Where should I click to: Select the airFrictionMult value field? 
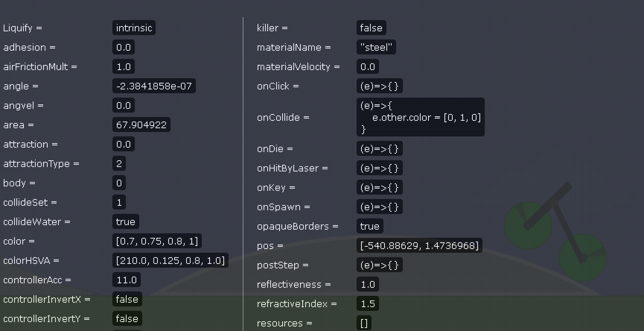point(123,67)
